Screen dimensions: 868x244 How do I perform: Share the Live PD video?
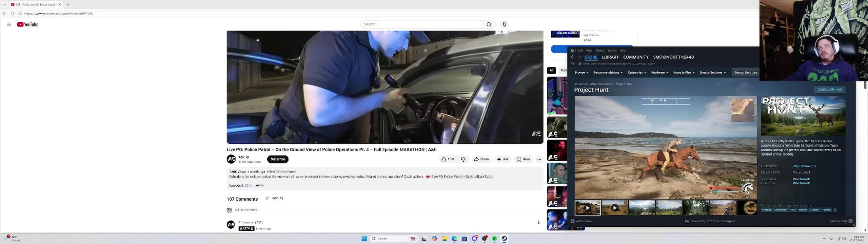pyautogui.click(x=481, y=159)
